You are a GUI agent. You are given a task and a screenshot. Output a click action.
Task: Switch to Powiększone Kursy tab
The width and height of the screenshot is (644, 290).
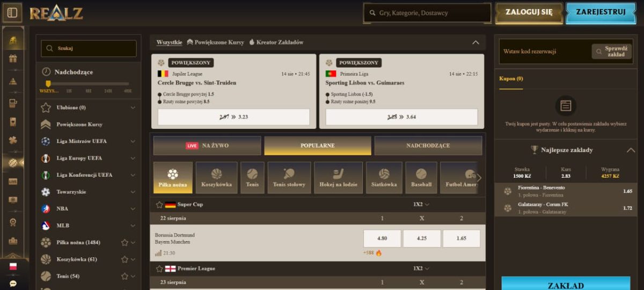point(215,42)
